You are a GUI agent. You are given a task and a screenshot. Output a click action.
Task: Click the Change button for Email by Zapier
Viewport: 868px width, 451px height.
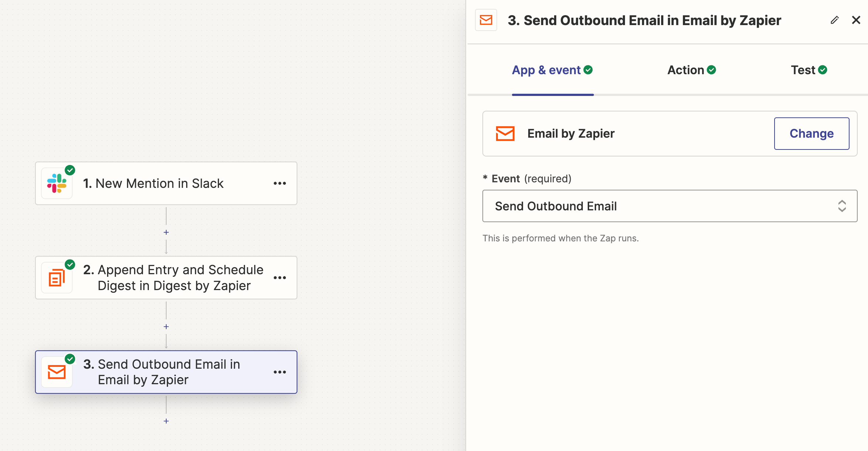(x=811, y=134)
